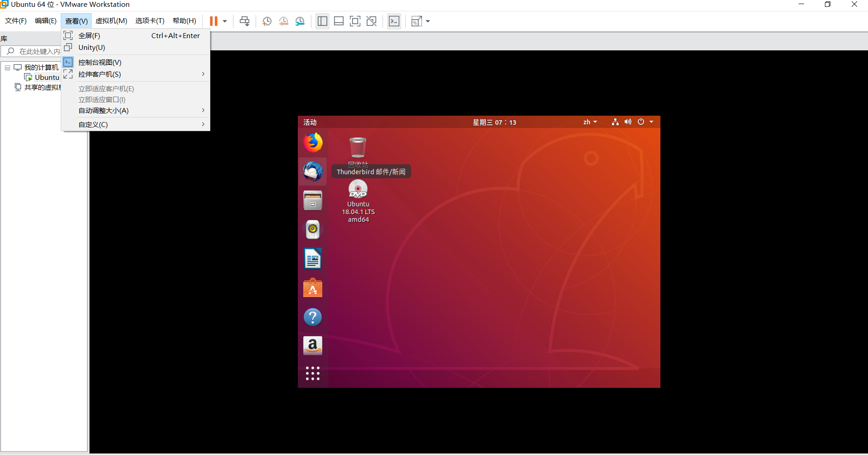Toggle the library sidebar toolbar button
Screen dimensions: 868x455
322,21
